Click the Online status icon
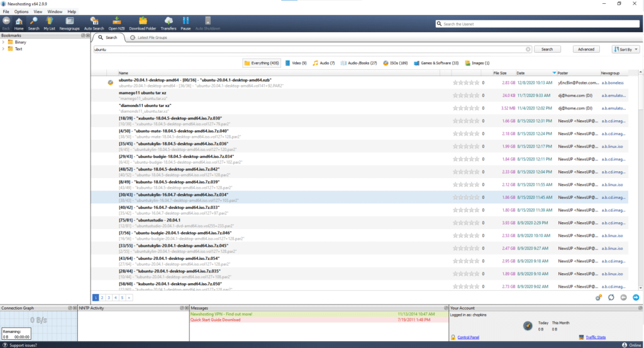The image size is (644, 348). coord(625,345)
